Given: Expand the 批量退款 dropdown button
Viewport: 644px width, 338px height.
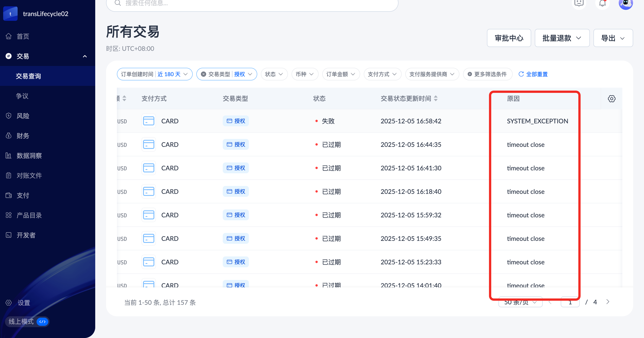Looking at the screenshot, I should (x=562, y=38).
